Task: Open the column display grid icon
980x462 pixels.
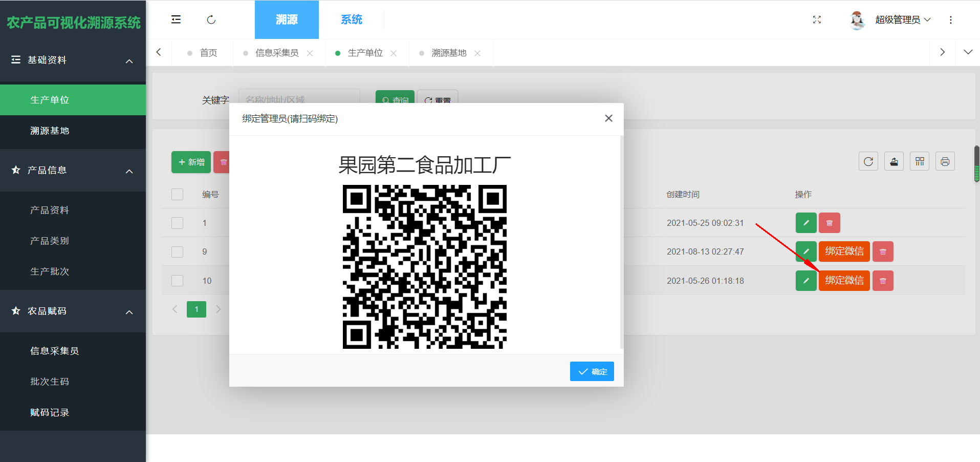Action: pyautogui.click(x=920, y=161)
